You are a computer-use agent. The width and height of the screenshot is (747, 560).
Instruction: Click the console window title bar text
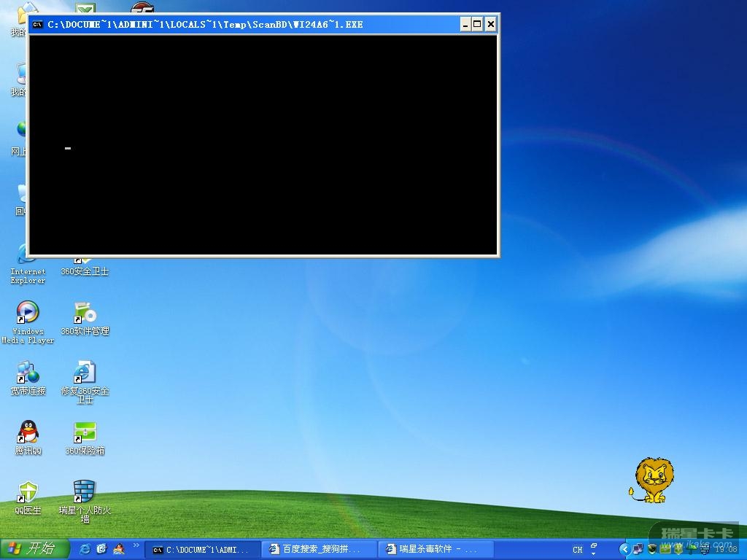tap(205, 24)
